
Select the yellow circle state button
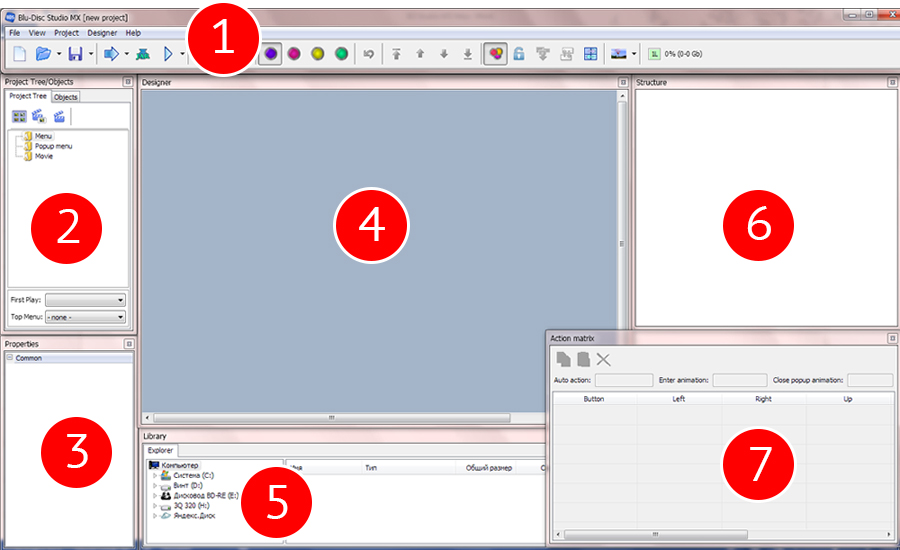tap(317, 54)
